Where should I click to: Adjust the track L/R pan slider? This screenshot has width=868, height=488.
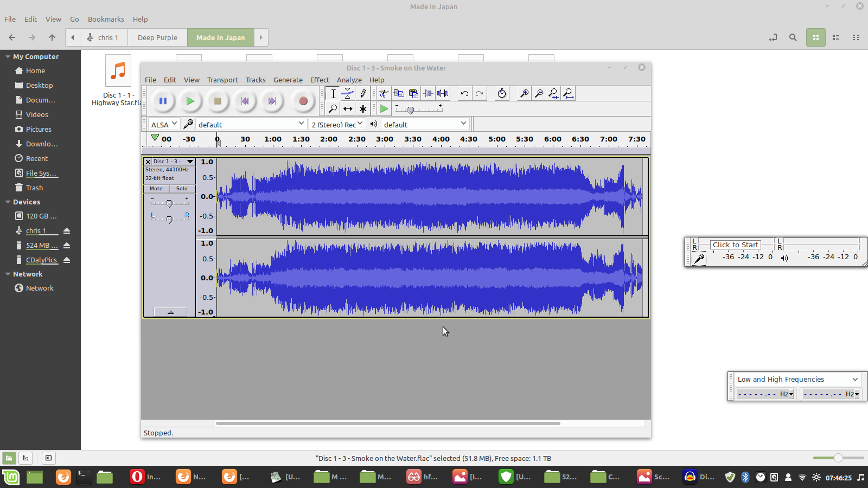[169, 219]
